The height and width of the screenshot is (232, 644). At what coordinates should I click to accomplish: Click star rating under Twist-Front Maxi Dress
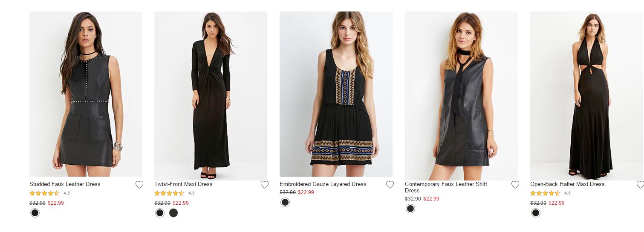(x=170, y=193)
